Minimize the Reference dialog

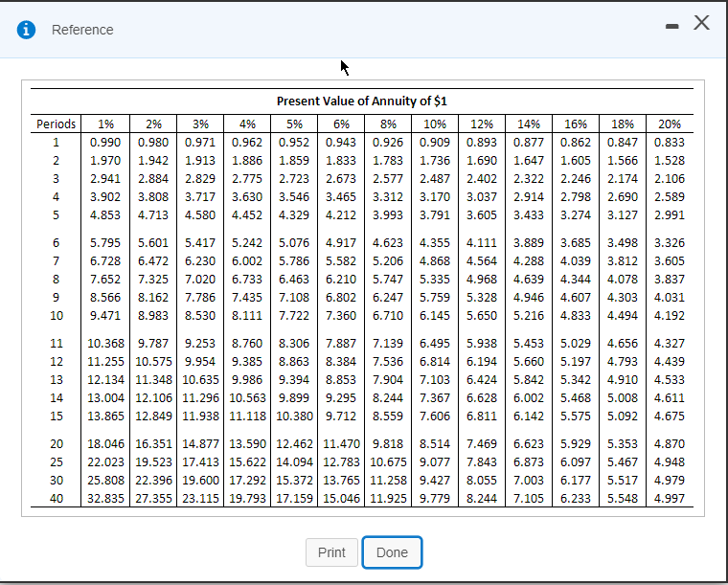(x=671, y=27)
